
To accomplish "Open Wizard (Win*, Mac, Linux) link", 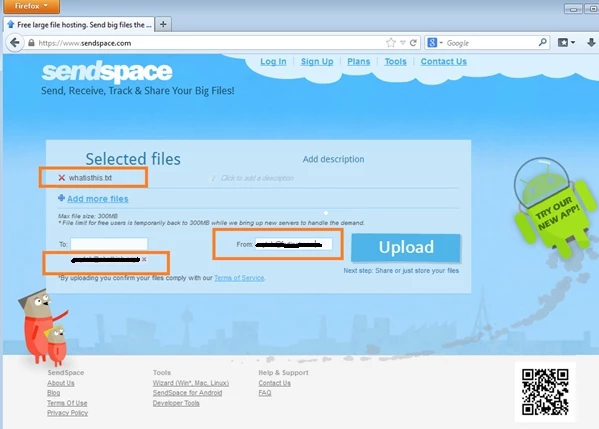I will tap(191, 383).
